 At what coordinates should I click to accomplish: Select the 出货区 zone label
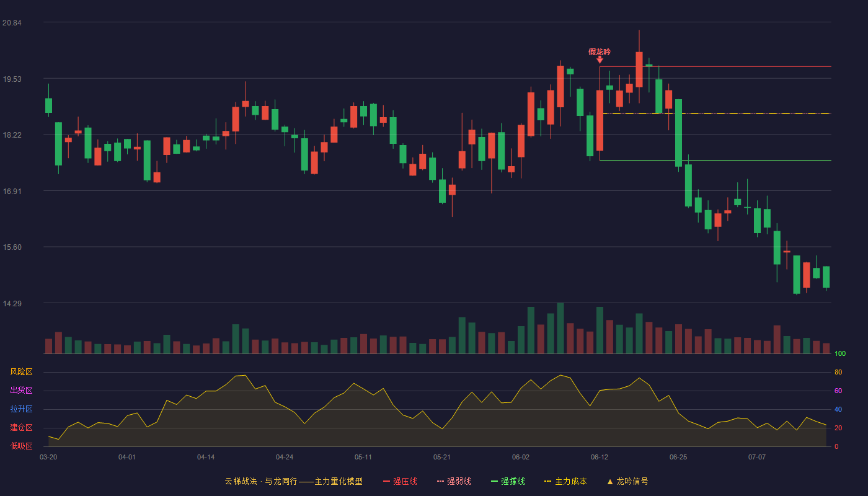pos(21,391)
